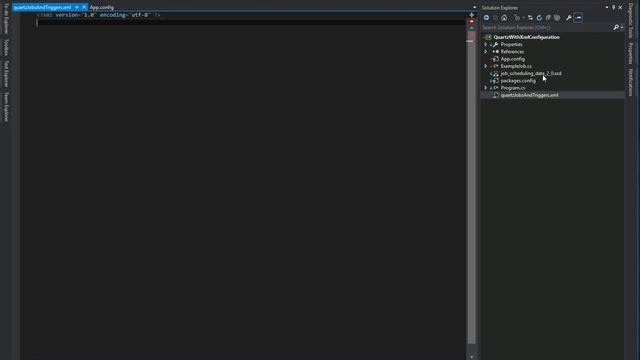Click the Forward arrow in Solution Explorer toolbar
The image size is (640, 360).
495,18
